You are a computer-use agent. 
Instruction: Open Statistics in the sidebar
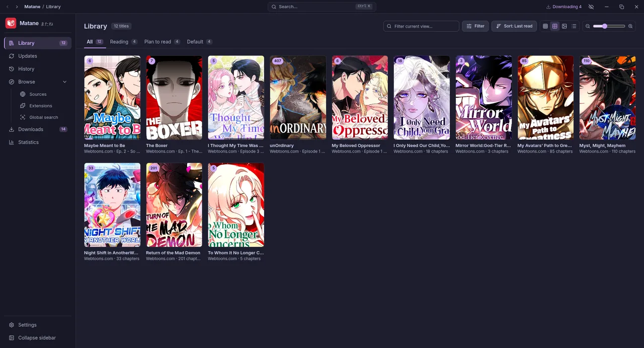click(x=38, y=143)
